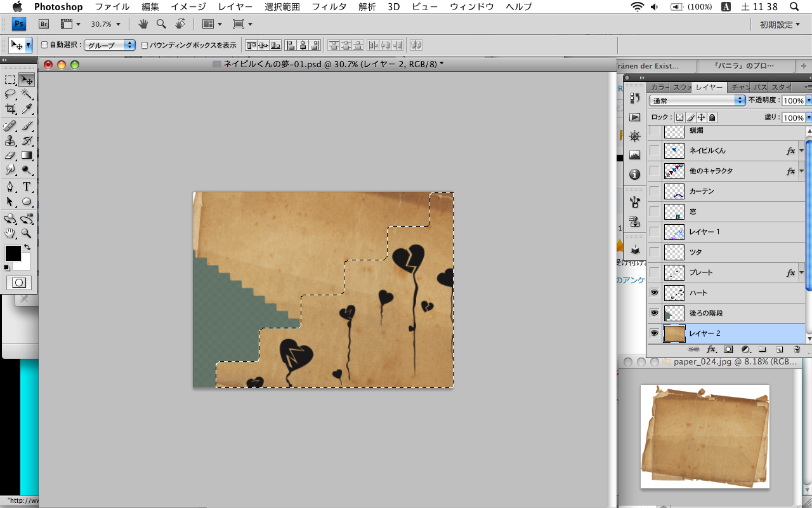Launch Adobe Bridge from the Br icon

coord(44,24)
